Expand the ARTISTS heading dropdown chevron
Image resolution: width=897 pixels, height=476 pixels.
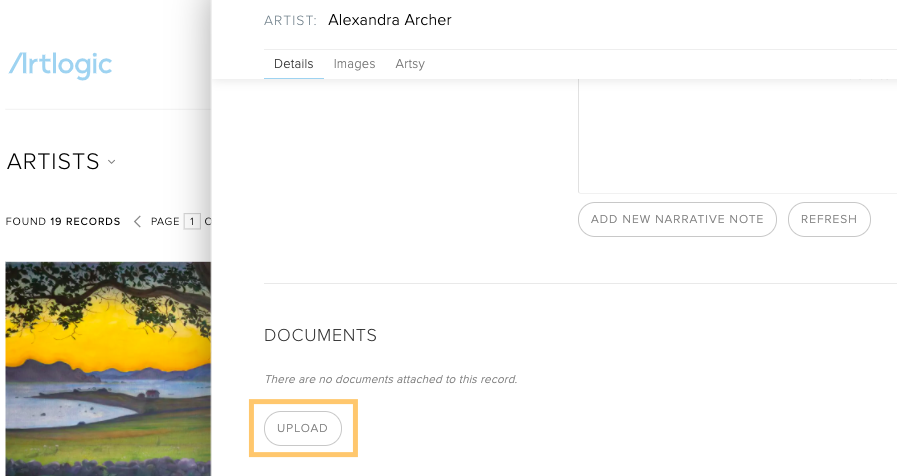[x=112, y=162]
